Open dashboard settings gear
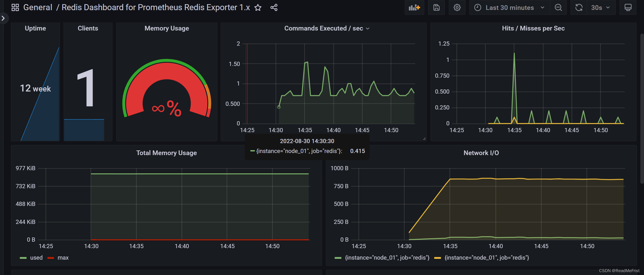The image size is (644, 275). 457,8
